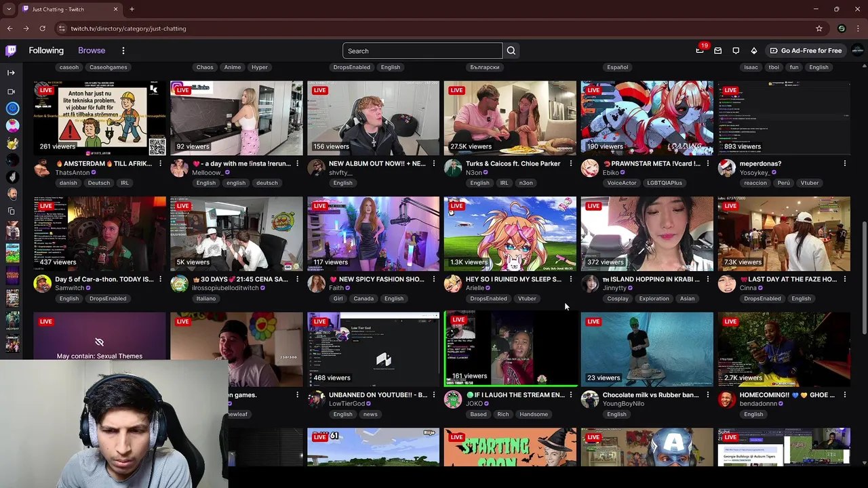Open the user profile avatar menu
Viewport: 868px width, 488px height.
tap(857, 51)
